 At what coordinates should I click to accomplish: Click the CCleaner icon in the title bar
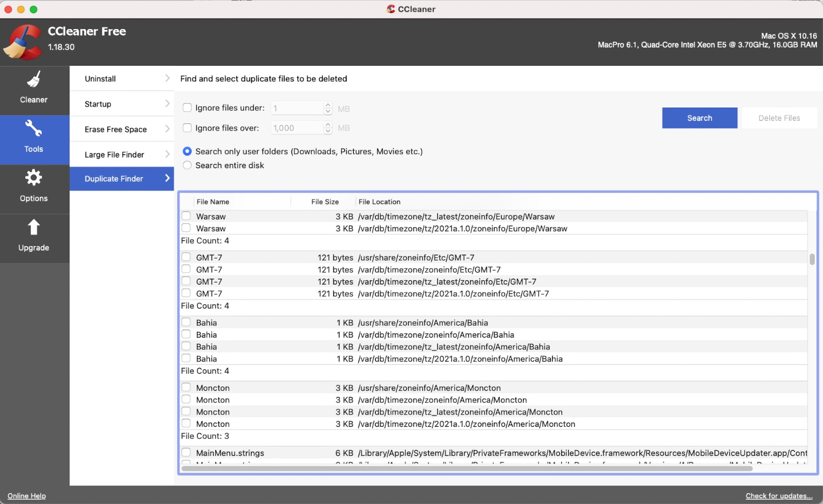(x=391, y=9)
